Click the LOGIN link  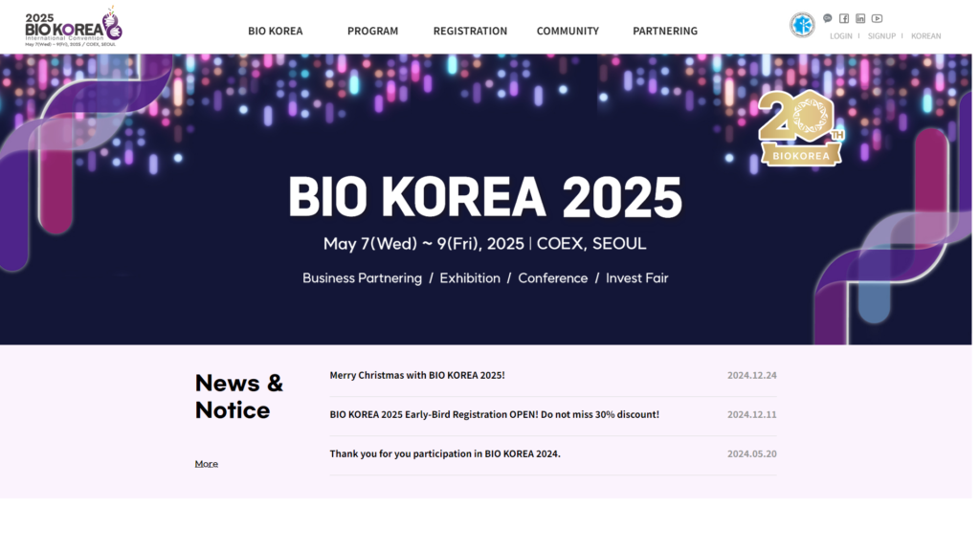(x=840, y=36)
